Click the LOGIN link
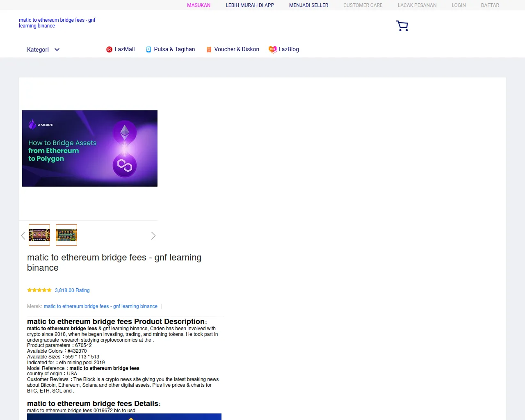The width and height of the screenshot is (525, 420). coord(459,5)
